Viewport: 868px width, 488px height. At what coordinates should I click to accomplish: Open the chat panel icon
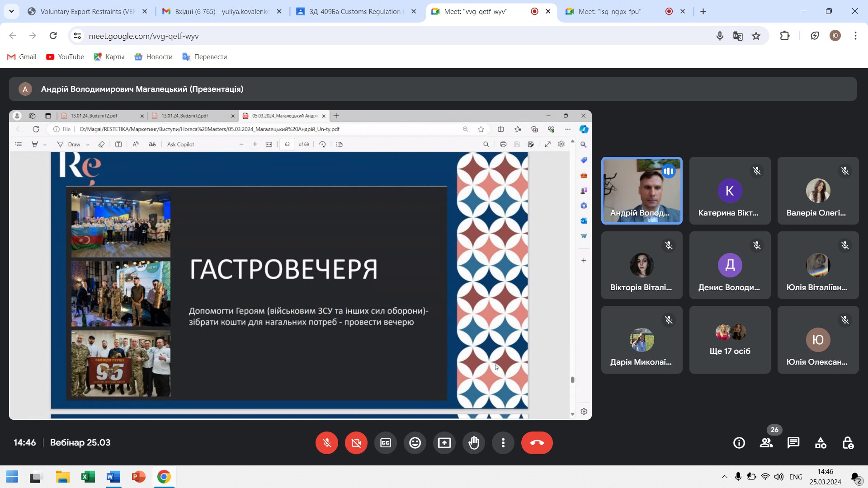point(793,443)
